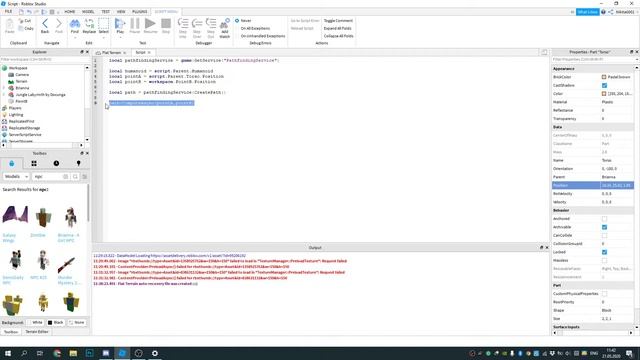
Task: Switch to the VIEW ribbon tab
Action: tap(121, 12)
